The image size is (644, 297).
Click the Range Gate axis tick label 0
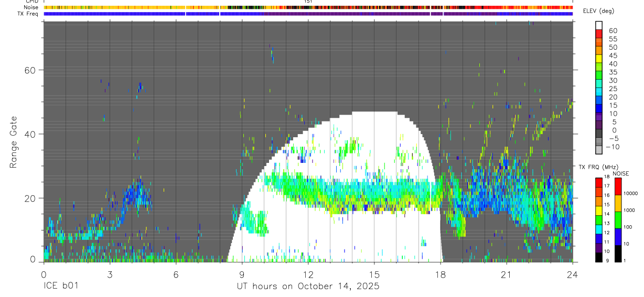33,259
